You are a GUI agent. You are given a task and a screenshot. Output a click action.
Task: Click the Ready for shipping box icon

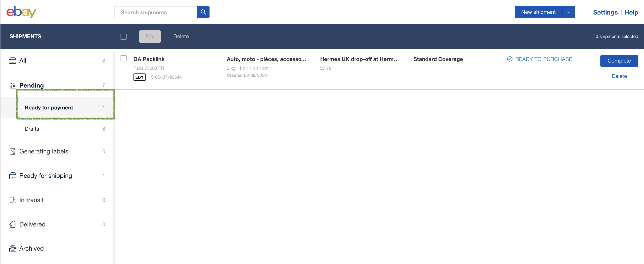click(13, 176)
